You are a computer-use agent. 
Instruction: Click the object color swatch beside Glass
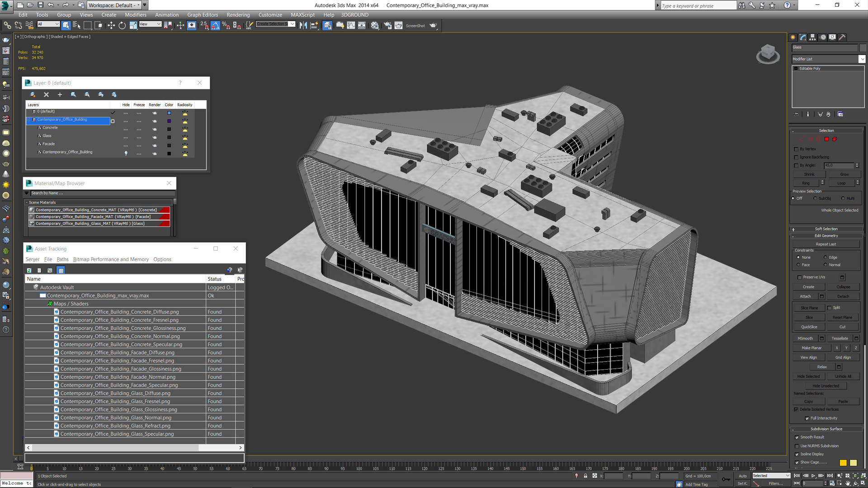point(863,47)
